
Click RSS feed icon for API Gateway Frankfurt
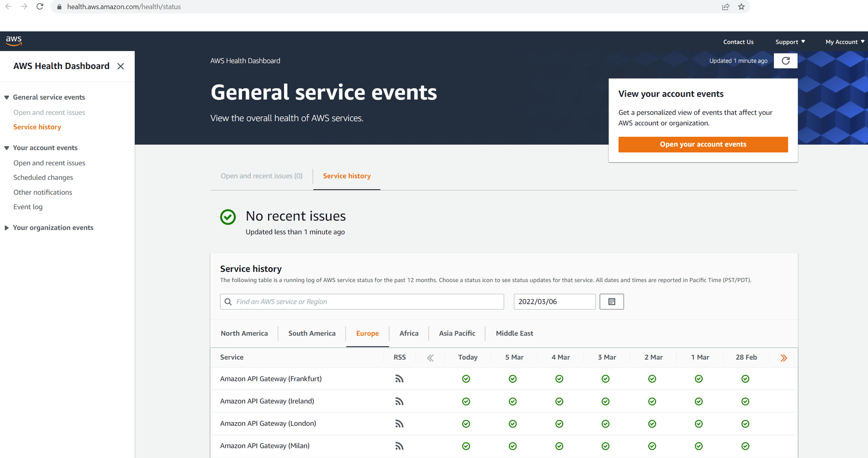coord(399,379)
